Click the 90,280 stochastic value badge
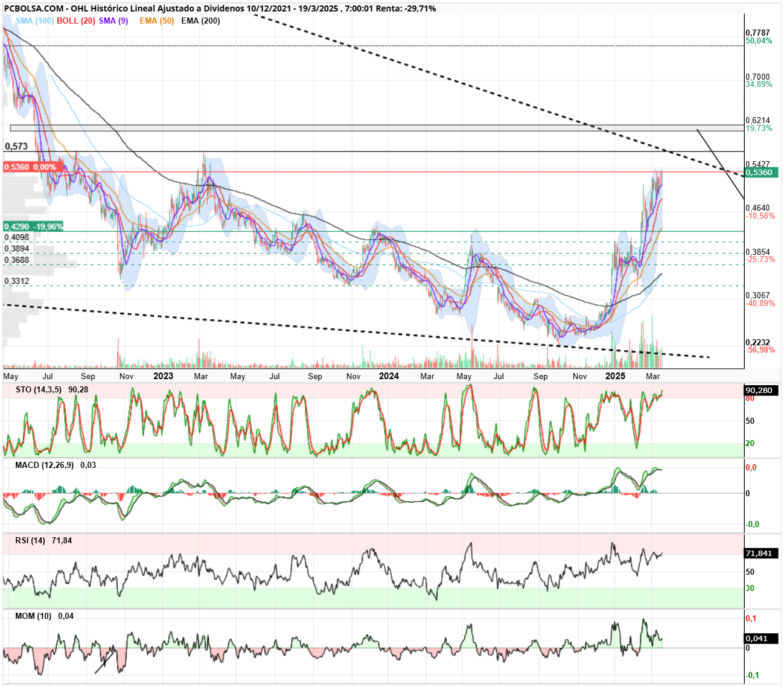The width and height of the screenshot is (784, 687). tap(759, 391)
